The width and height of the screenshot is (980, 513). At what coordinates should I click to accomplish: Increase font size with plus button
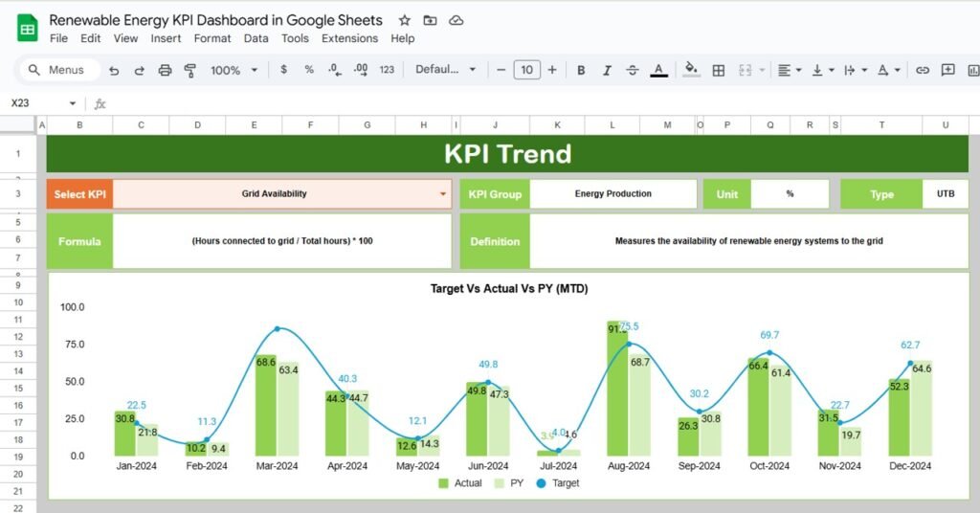coord(552,69)
